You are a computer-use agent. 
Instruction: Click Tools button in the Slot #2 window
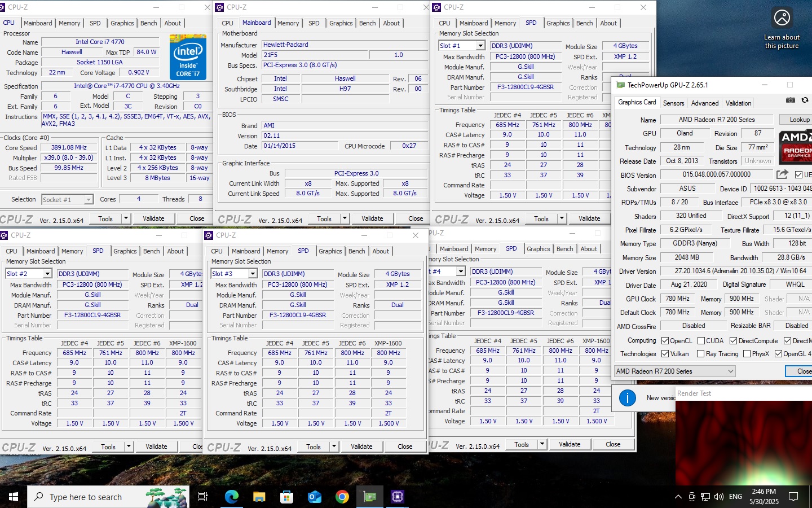108,446
